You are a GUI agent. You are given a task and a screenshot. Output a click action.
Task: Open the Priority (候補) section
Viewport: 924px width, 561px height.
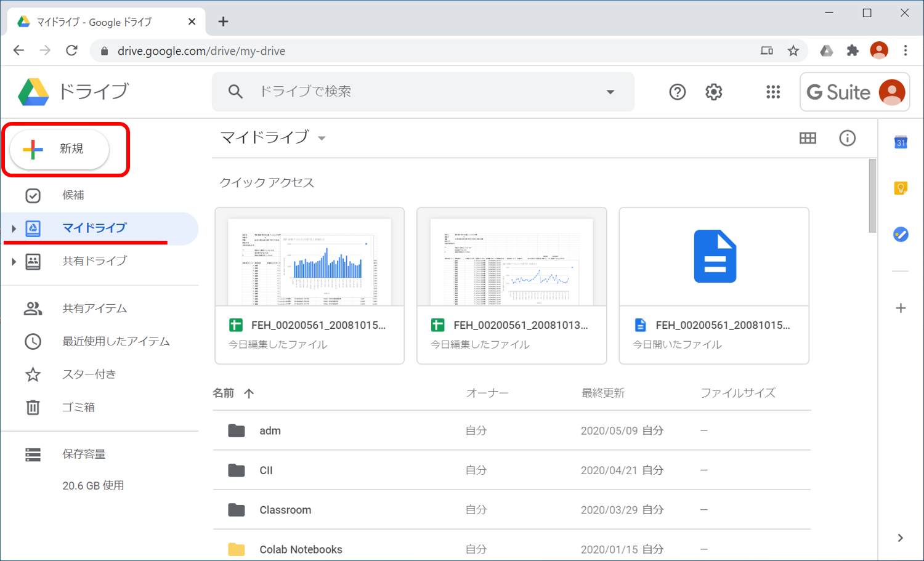[73, 195]
